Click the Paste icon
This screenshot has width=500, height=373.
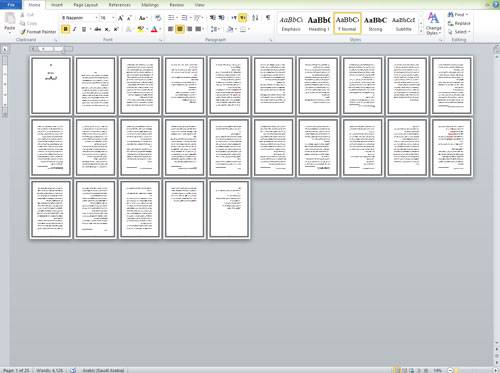coord(10,22)
